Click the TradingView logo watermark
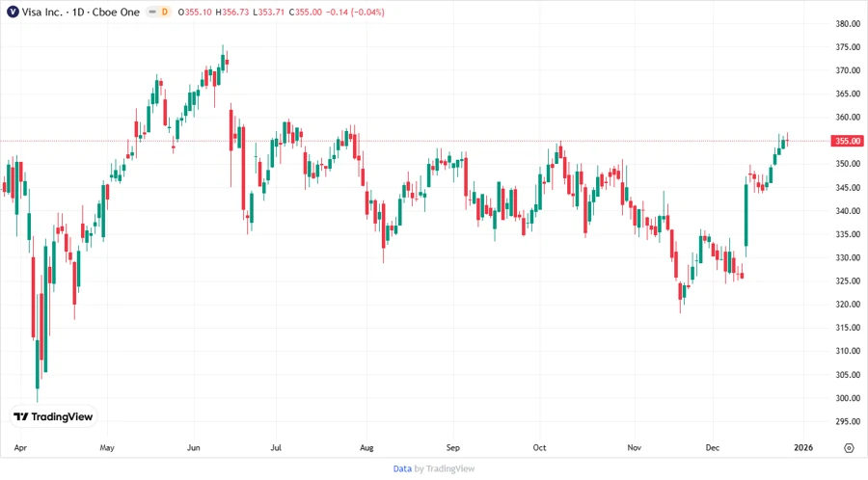 [54, 416]
